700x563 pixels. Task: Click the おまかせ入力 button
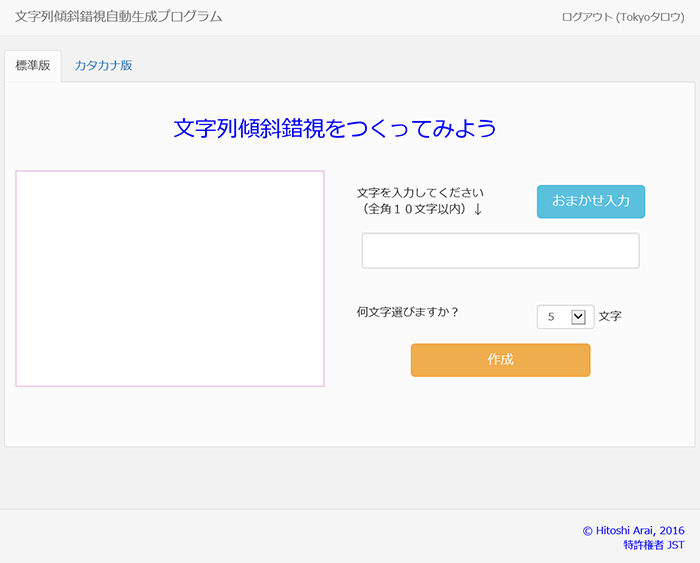click(x=591, y=201)
